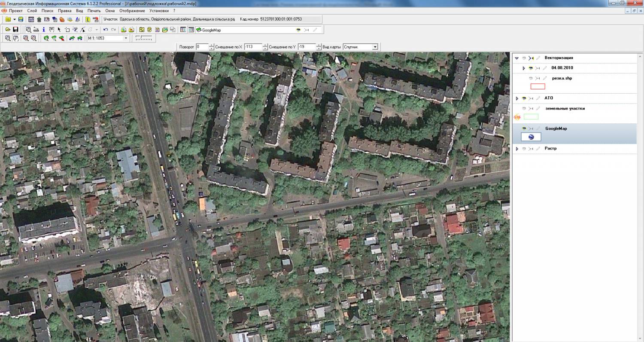This screenshot has width=644, height=342.
Task: Click the undo arrow icon
Action: click(x=106, y=30)
